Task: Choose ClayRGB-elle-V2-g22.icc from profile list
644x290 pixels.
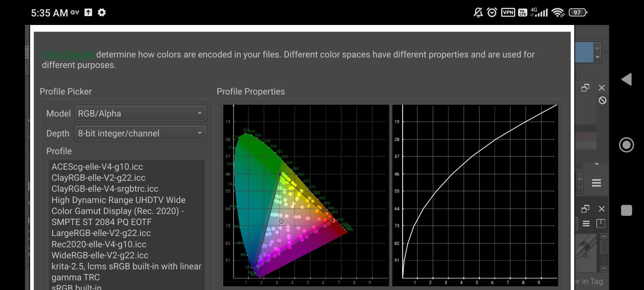Action: [x=98, y=178]
